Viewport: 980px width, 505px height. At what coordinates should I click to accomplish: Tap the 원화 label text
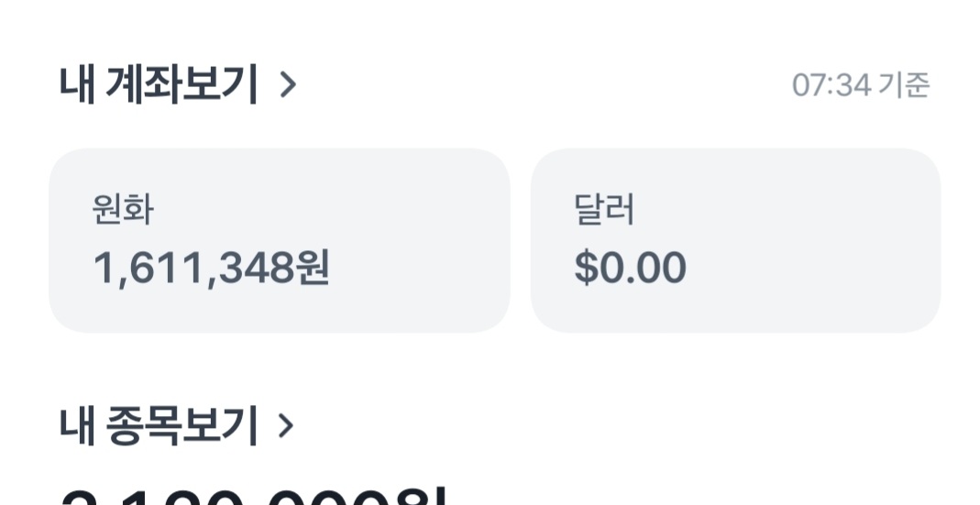point(122,210)
